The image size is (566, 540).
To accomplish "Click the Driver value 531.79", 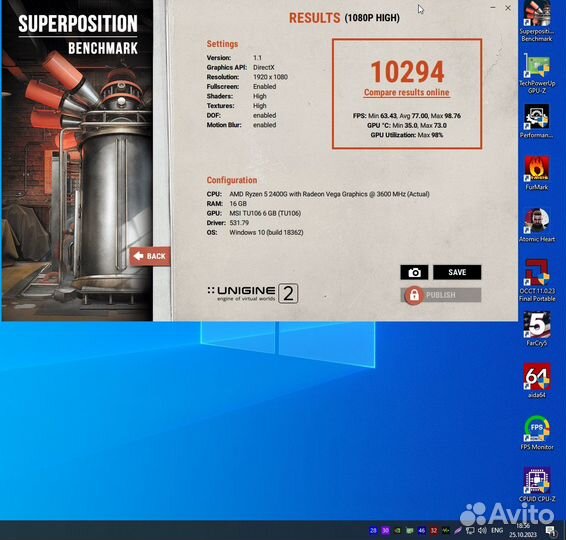I will (239, 223).
